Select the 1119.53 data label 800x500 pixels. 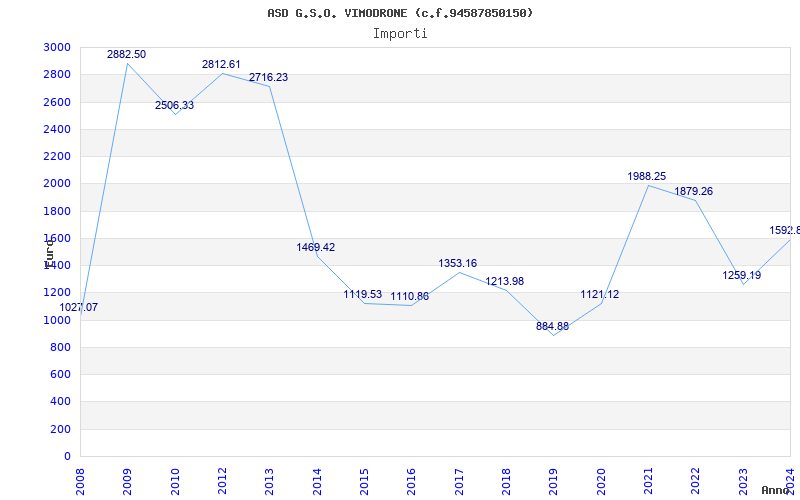363,294
